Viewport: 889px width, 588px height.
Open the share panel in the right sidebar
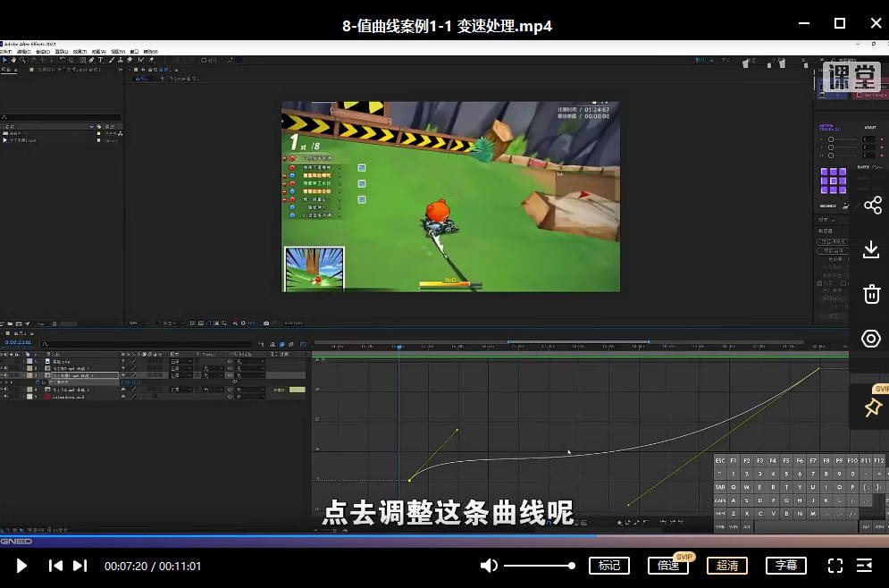[x=872, y=205]
